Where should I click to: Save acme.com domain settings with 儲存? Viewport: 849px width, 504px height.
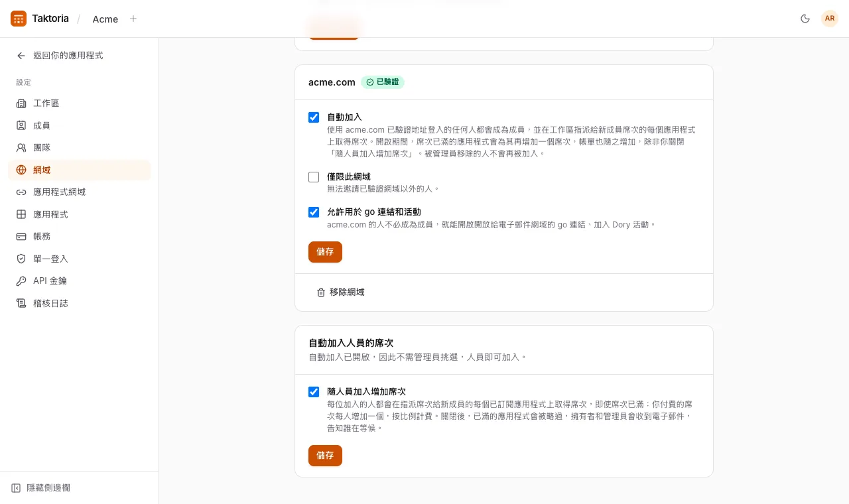(x=325, y=252)
